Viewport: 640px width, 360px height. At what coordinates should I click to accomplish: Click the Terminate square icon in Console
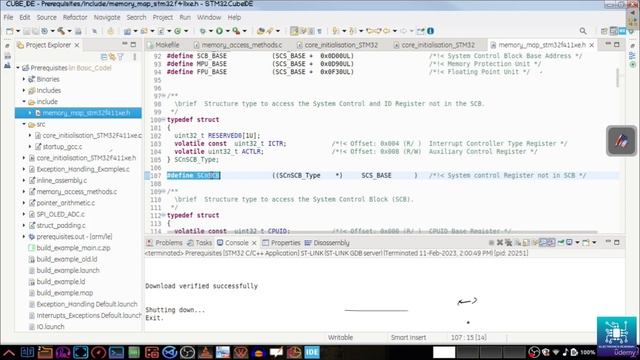click(491, 243)
